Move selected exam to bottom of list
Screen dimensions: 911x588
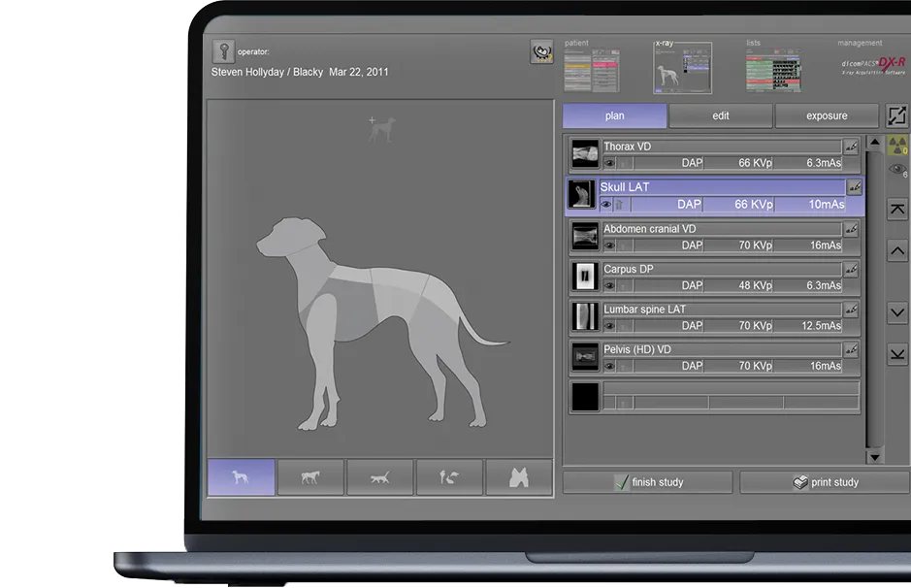point(897,354)
